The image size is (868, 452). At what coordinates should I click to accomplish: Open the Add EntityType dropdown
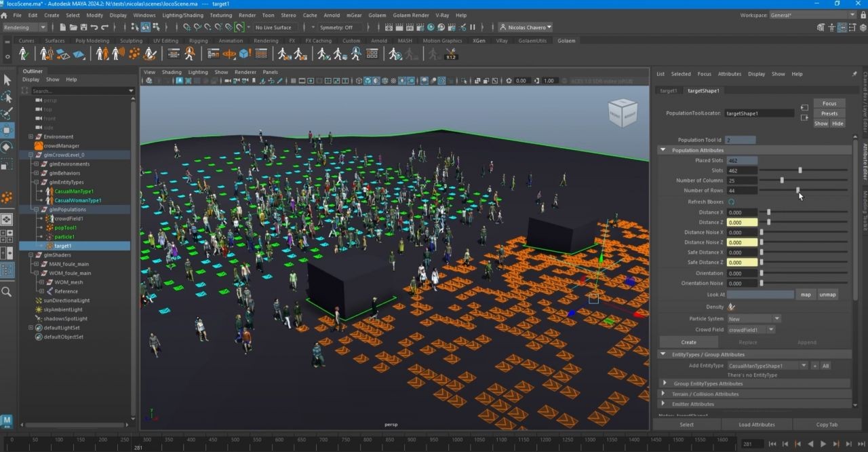(767, 366)
